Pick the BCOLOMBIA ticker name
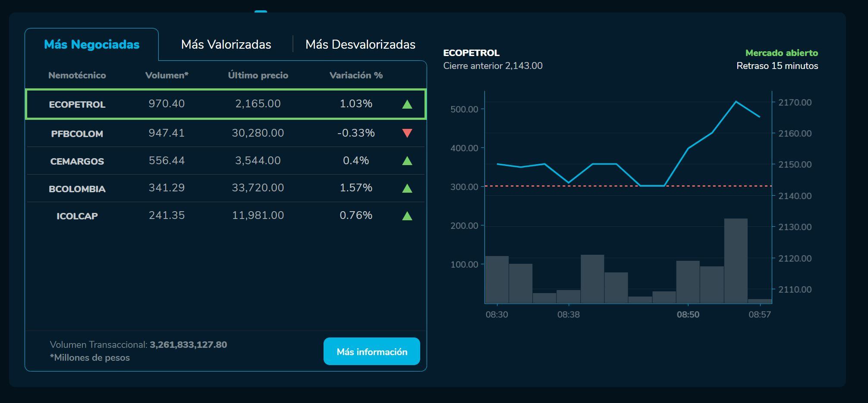Screen dimensions: 868x403 77,189
